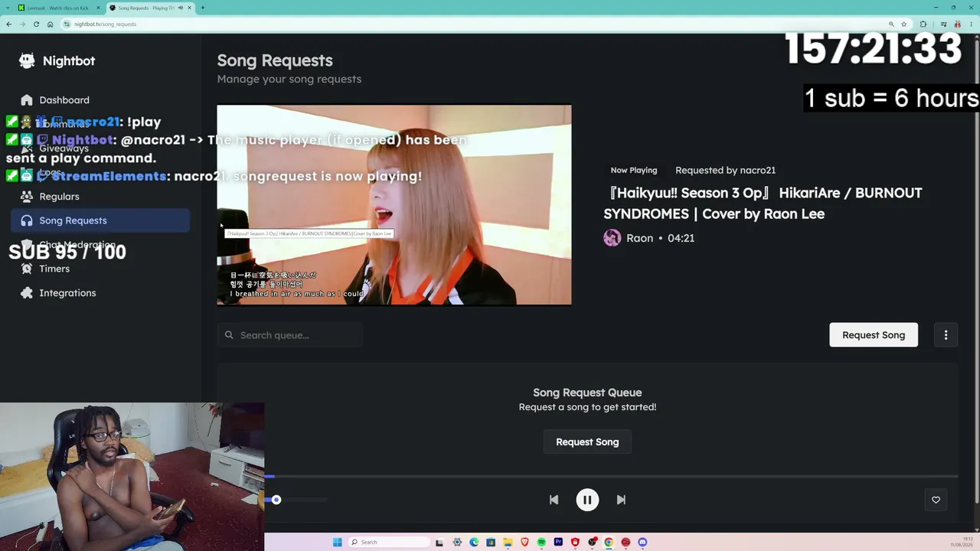980x551 pixels.
Task: Click the Windows taskbar Search box
Action: coord(389,543)
